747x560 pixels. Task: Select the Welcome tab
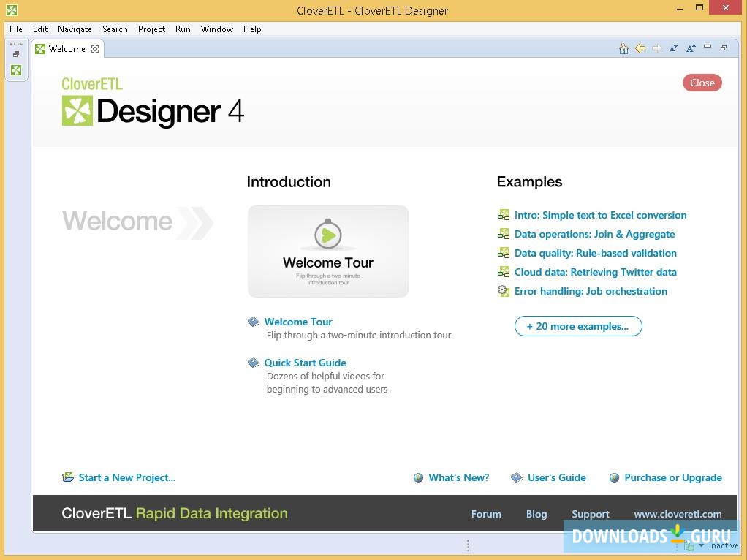67,48
